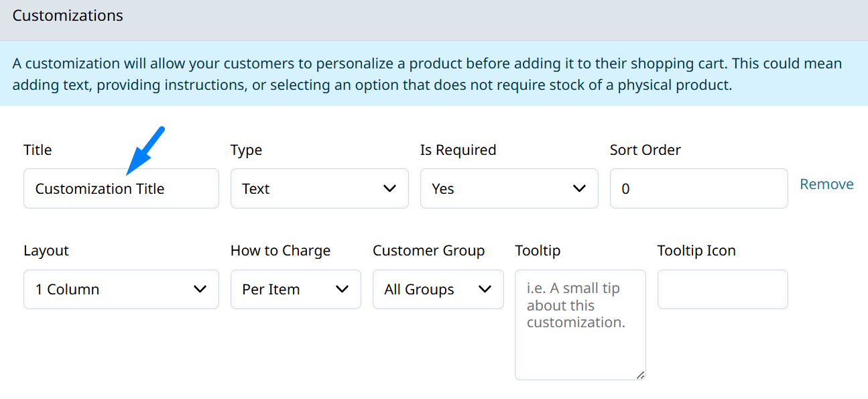The width and height of the screenshot is (868, 399).
Task: Click the Layout field label
Action: [46, 251]
